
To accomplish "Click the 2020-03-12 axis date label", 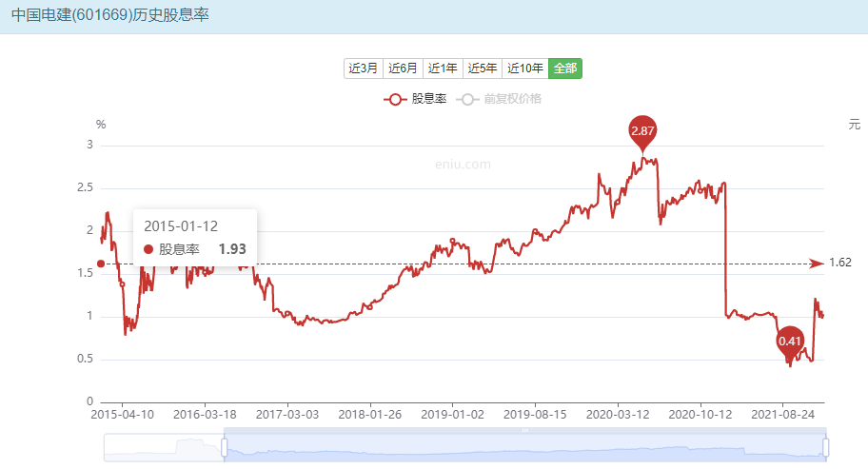I will tap(618, 415).
